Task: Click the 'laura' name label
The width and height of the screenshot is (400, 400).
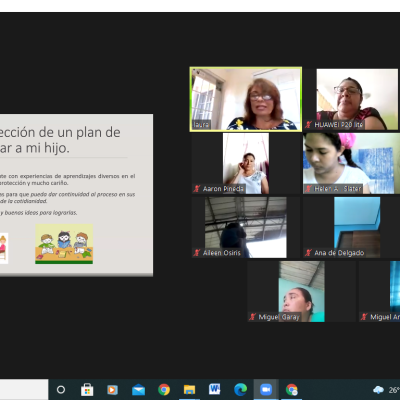Action: 201,125
